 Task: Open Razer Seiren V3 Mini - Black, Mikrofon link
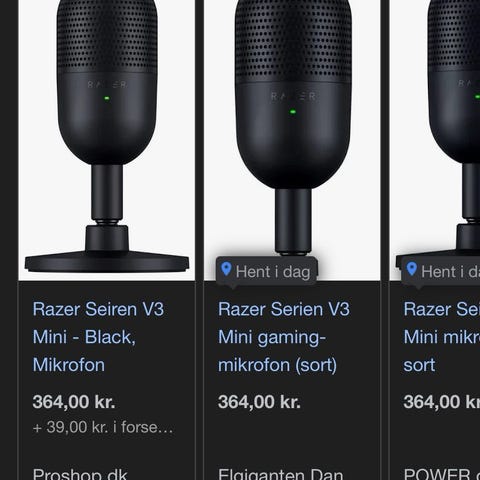[x=98, y=337]
